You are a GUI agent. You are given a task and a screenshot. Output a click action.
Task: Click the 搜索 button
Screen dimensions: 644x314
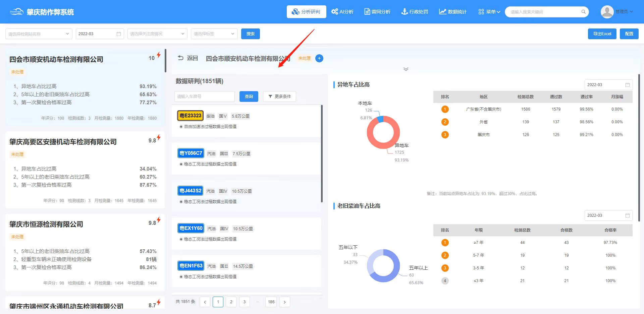pyautogui.click(x=250, y=34)
